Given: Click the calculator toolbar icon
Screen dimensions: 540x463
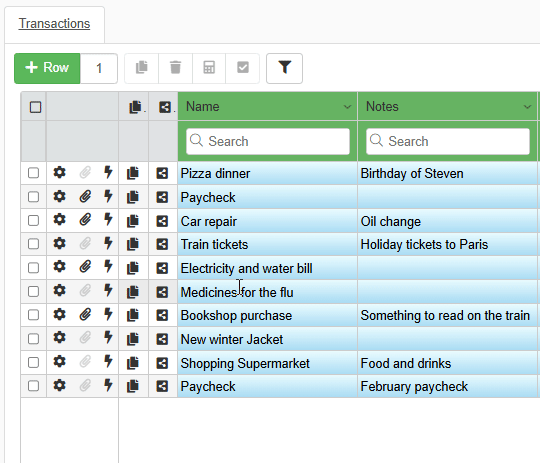Looking at the screenshot, I should tap(209, 68).
